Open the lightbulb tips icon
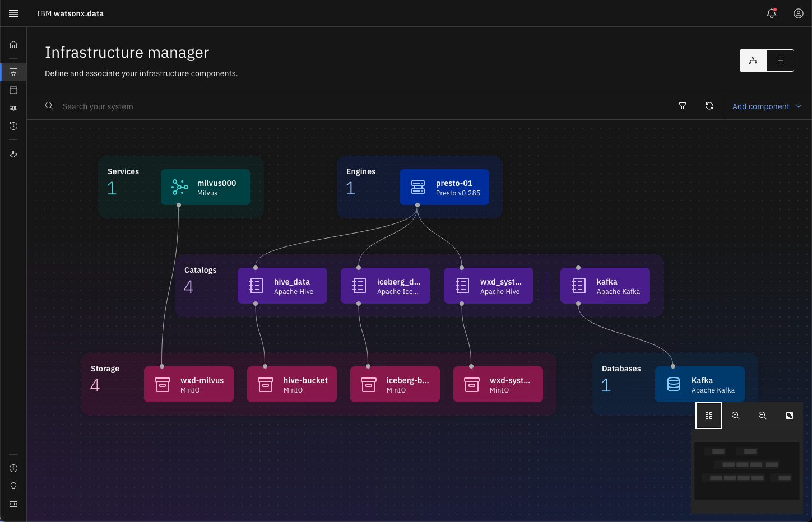This screenshot has height=522, width=812. pyautogui.click(x=13, y=486)
